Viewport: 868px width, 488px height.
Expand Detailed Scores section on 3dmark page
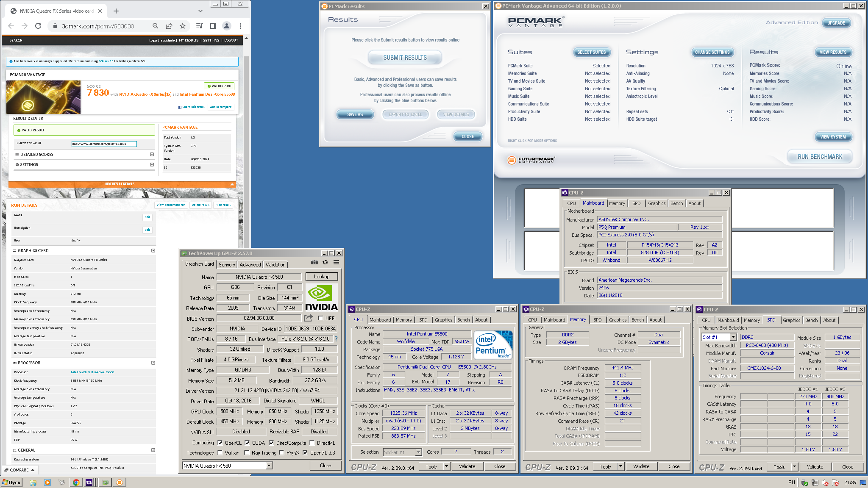152,155
